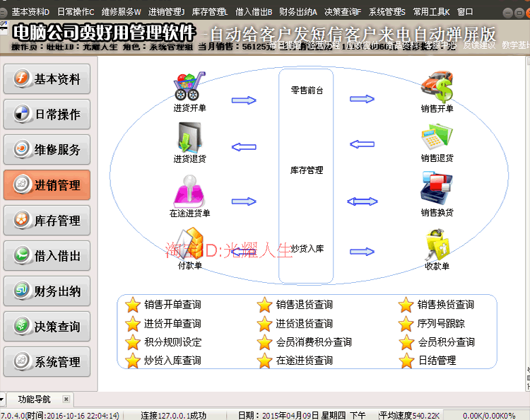Click the star icon beside 日结管理
Screen dimensions: 530x420
tap(406, 361)
